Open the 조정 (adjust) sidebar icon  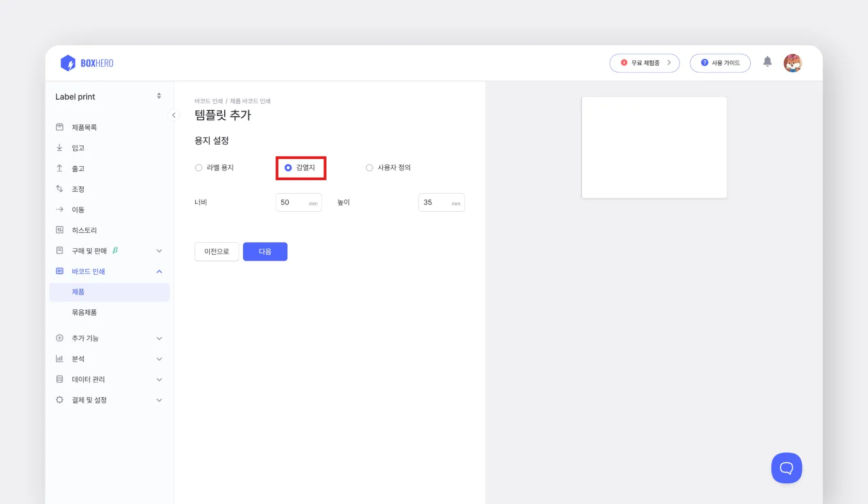[59, 188]
